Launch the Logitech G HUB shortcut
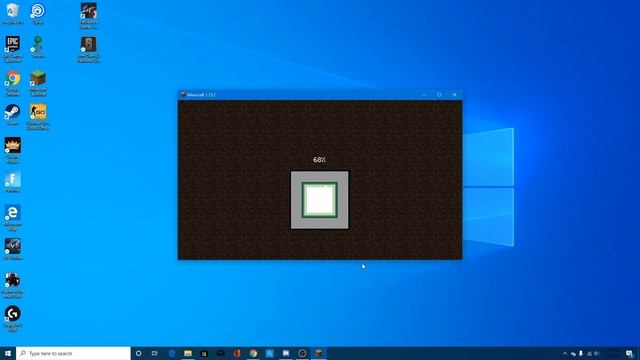The image size is (640, 360). pos(13,318)
